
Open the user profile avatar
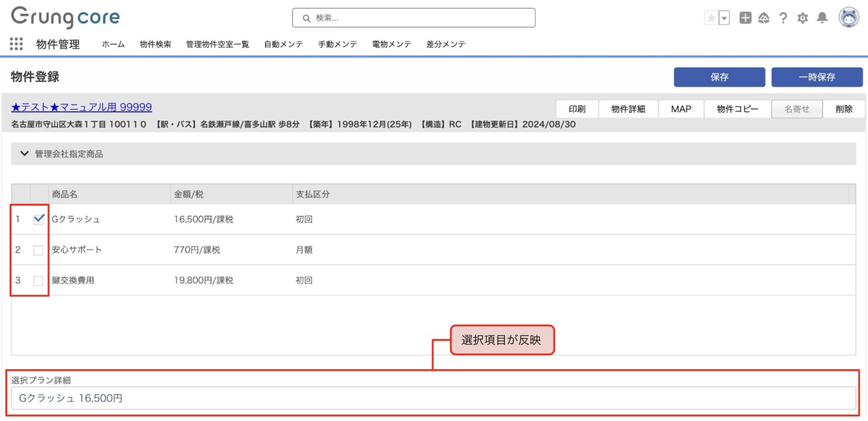[849, 18]
